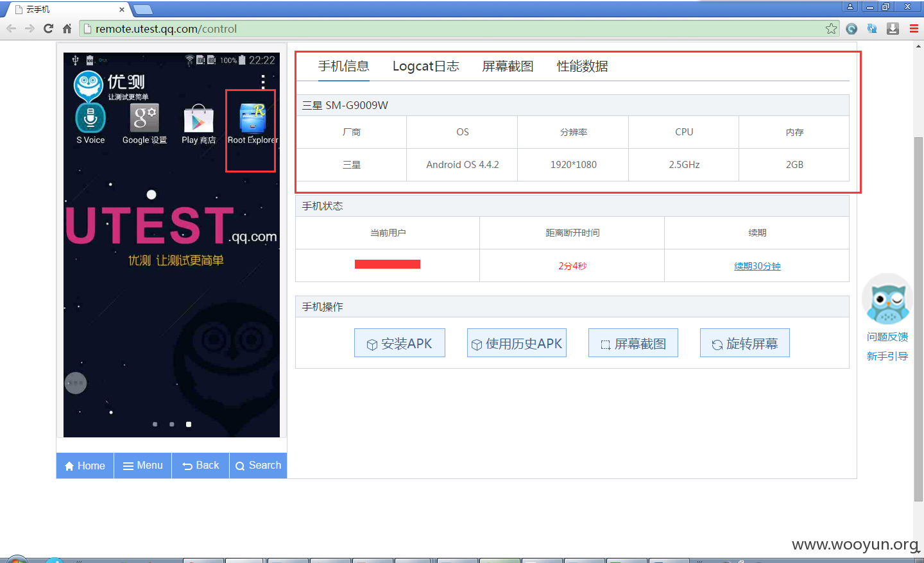Click the owl mascot feedback icon
Viewport: 924px width, 563px height.
[887, 300]
